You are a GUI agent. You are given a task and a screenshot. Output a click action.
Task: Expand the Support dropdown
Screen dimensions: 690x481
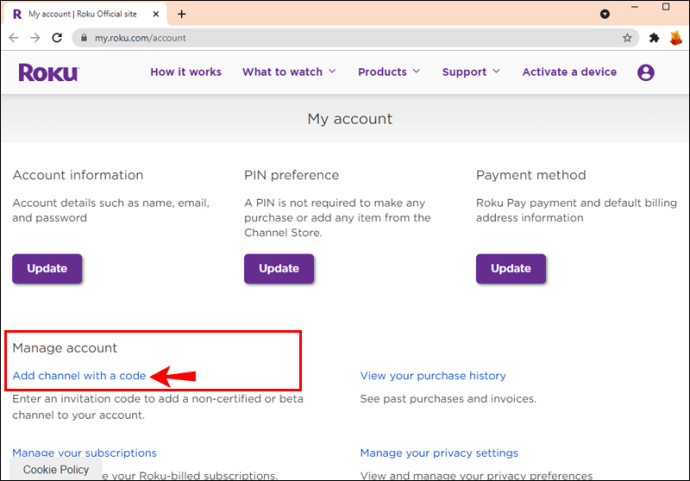click(x=471, y=72)
